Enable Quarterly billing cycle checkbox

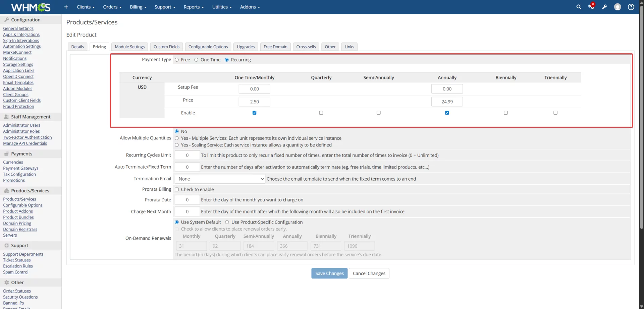[x=321, y=113]
